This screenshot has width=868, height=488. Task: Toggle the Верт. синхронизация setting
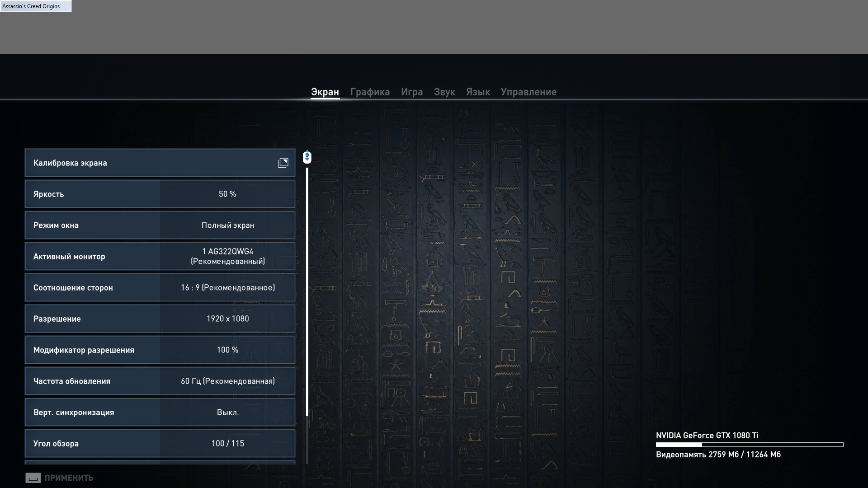tap(227, 412)
